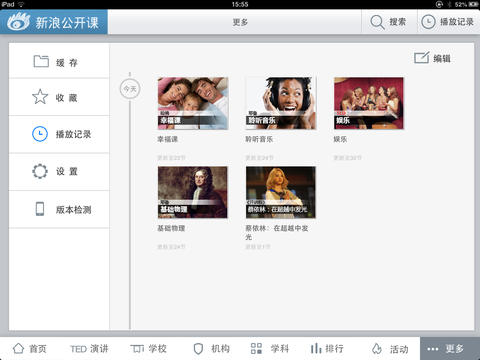This screenshot has height=360, width=480.
Task: Click the 编辑 pencil-box icon
Action: [x=421, y=58]
